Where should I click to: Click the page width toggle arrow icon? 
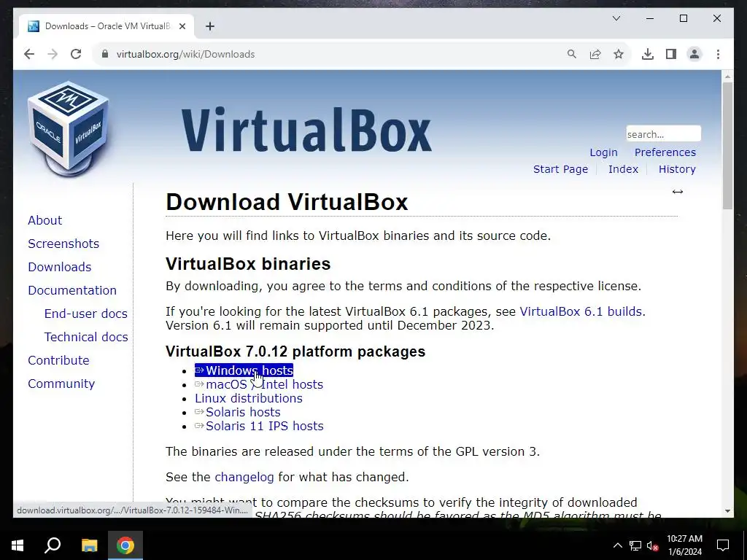(x=678, y=192)
